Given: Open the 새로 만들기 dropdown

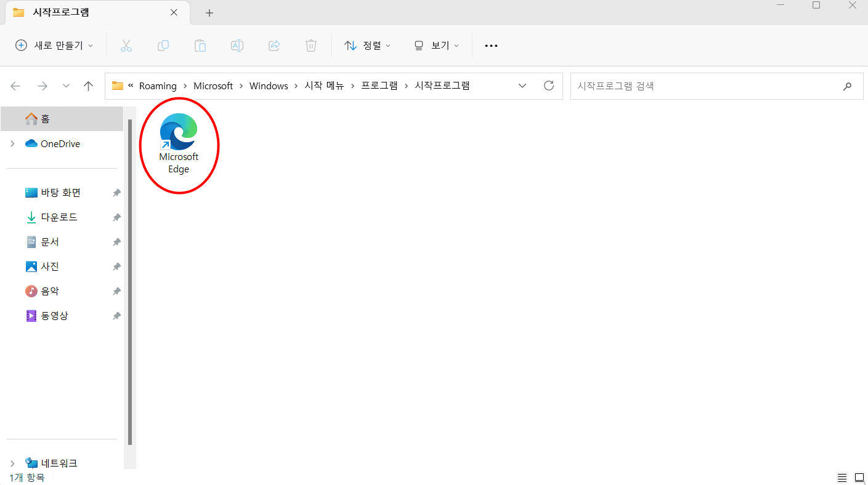Looking at the screenshot, I should (54, 46).
